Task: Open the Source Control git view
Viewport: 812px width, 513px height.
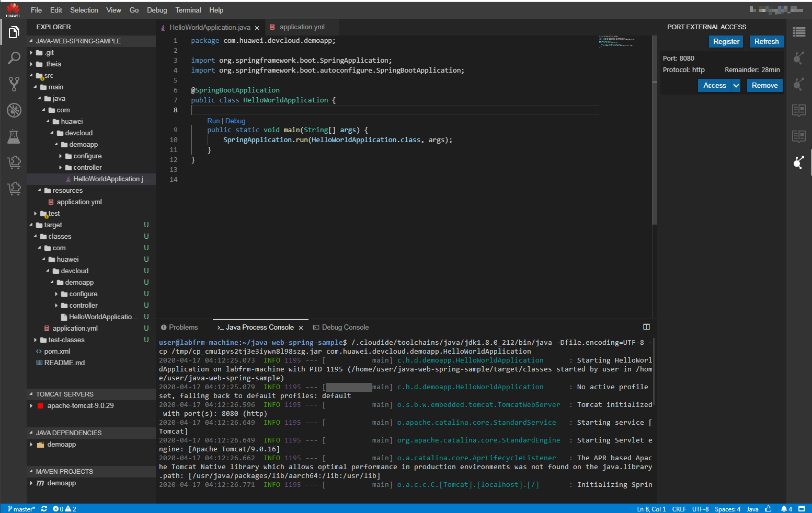Action: click(x=14, y=84)
